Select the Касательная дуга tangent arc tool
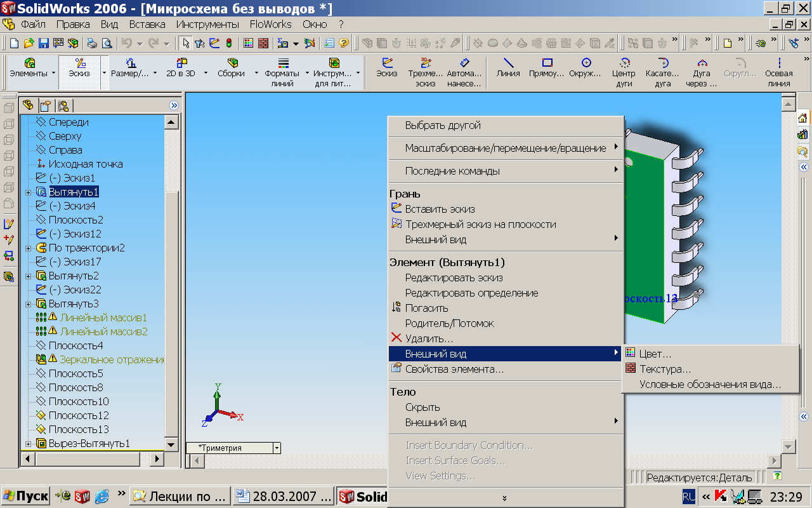Image resolution: width=812 pixels, height=508 pixels. [x=663, y=72]
